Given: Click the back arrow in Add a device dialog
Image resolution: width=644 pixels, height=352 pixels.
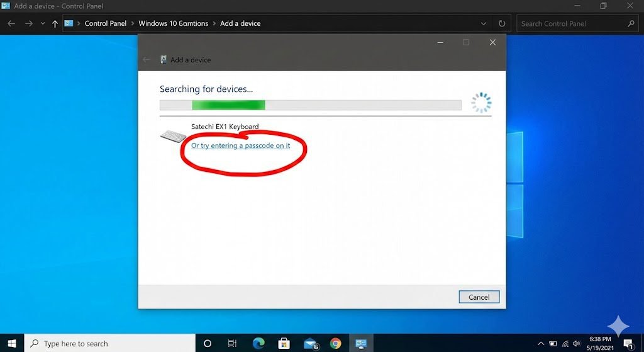Looking at the screenshot, I should (146, 60).
